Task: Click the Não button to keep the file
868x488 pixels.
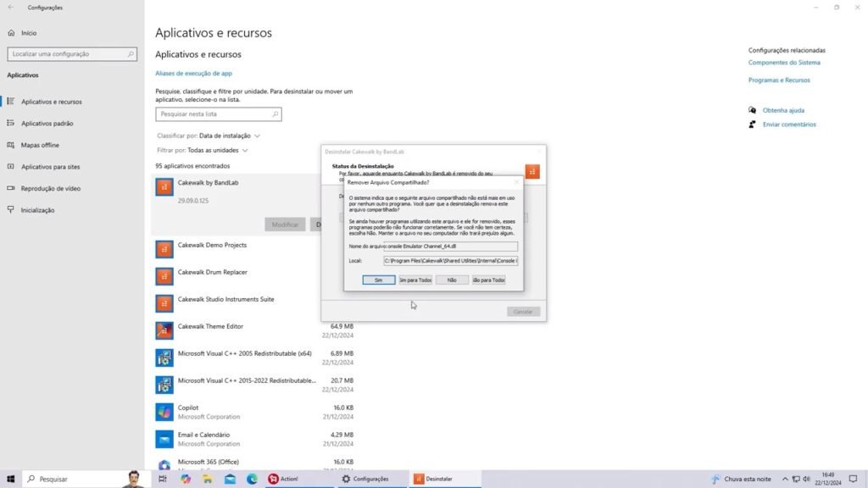Action: [x=452, y=280]
